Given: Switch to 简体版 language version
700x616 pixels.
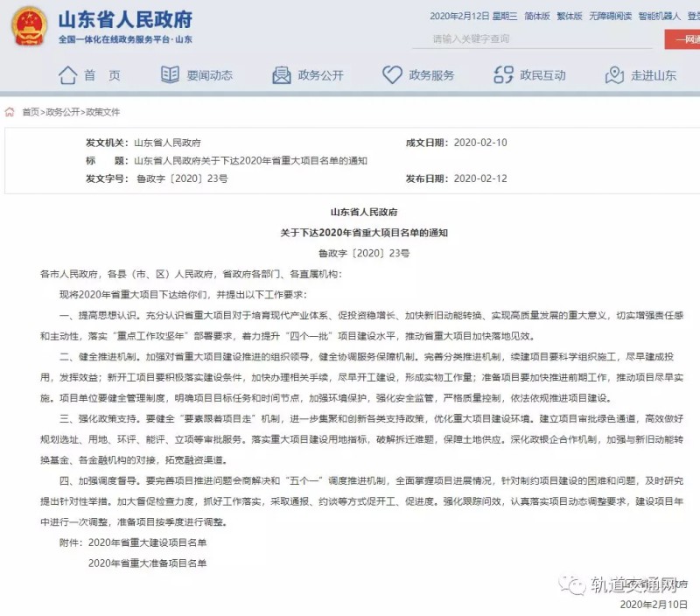Looking at the screenshot, I should tap(536, 17).
